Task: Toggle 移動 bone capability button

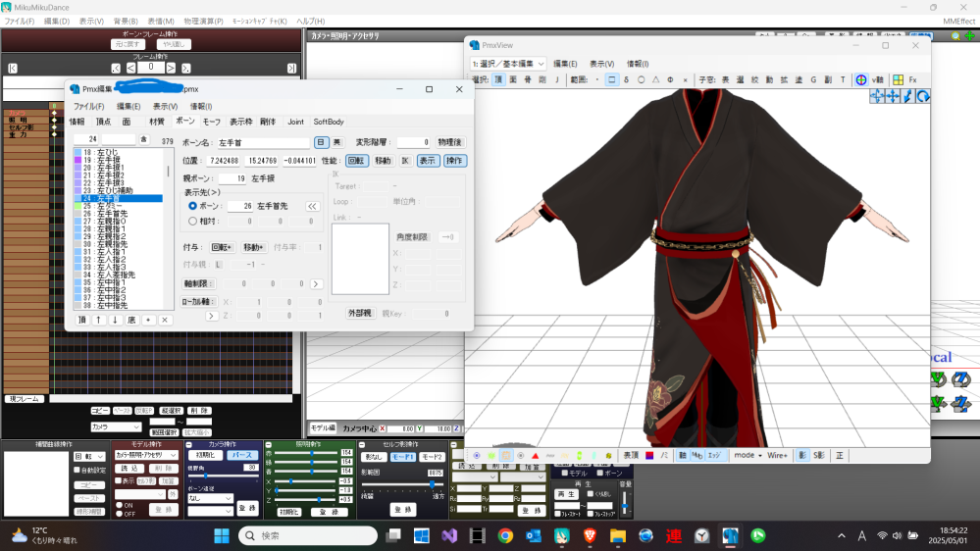Action: (x=383, y=161)
